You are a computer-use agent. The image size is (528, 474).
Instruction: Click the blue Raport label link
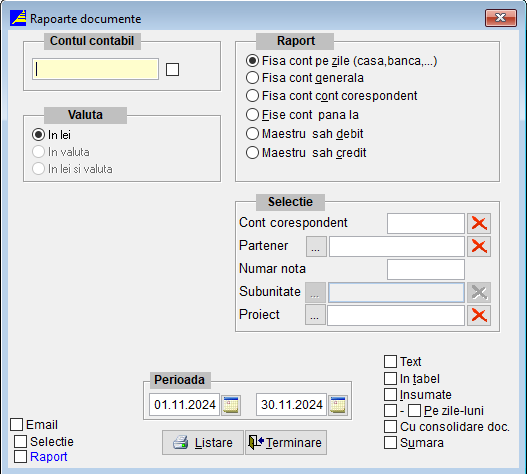[x=48, y=457]
